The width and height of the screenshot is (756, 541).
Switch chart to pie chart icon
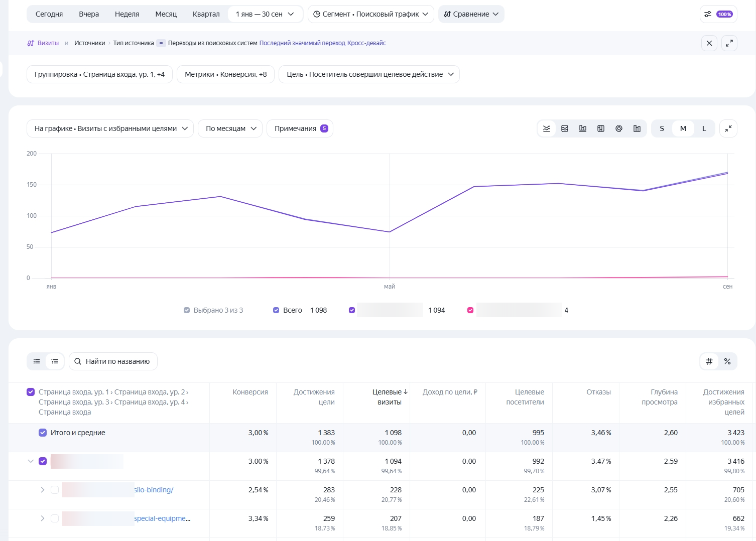(x=619, y=128)
